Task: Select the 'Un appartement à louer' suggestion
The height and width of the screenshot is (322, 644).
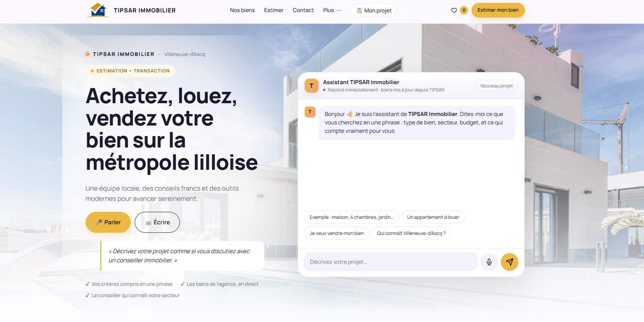Action: coord(433,217)
